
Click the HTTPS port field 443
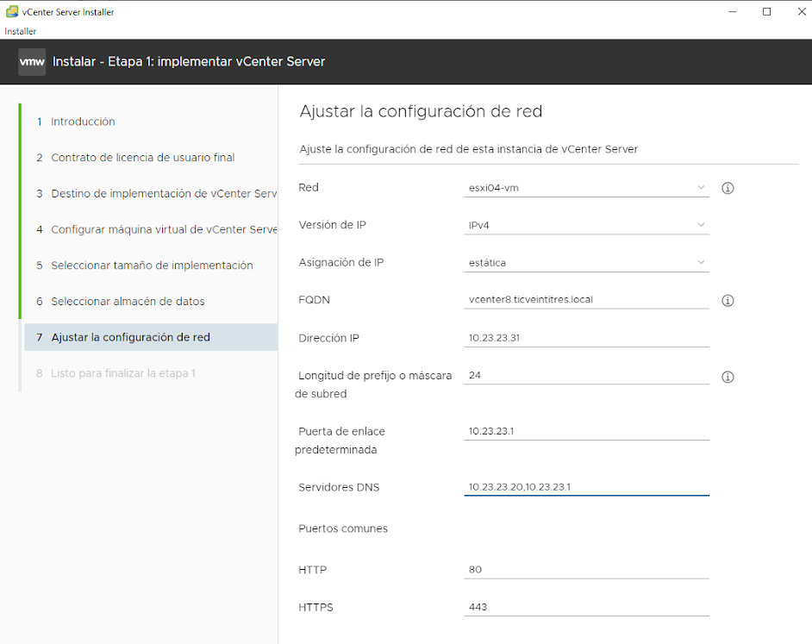coord(586,607)
